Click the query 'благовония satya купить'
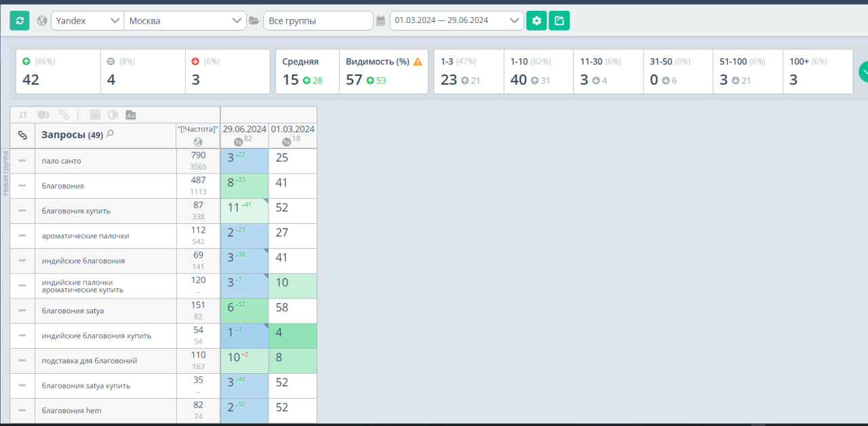 (86, 386)
